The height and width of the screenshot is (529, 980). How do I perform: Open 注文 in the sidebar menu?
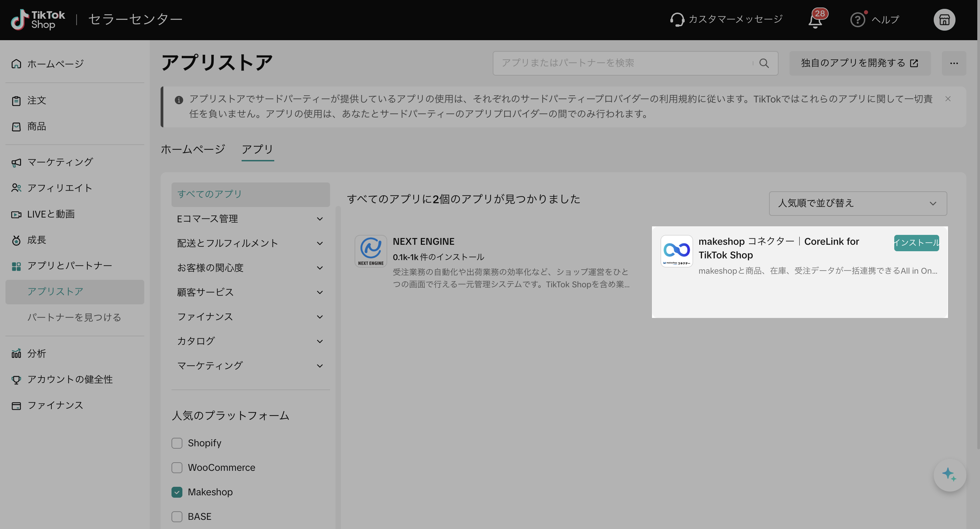point(36,100)
